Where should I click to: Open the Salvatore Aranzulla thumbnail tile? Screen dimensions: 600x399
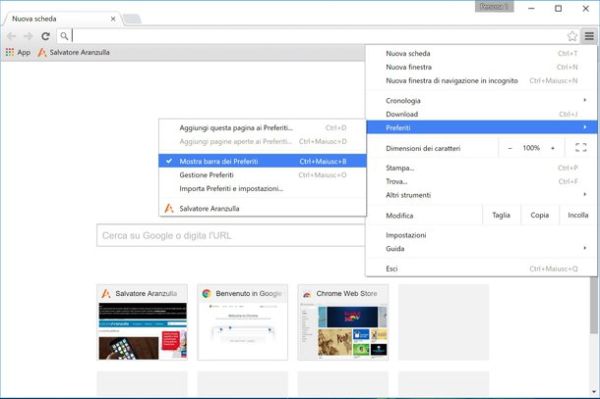click(142, 322)
